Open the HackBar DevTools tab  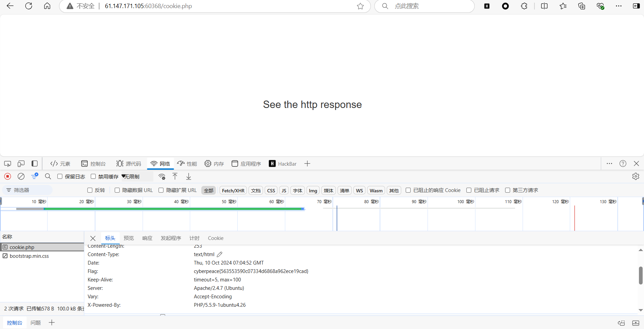[x=283, y=164]
